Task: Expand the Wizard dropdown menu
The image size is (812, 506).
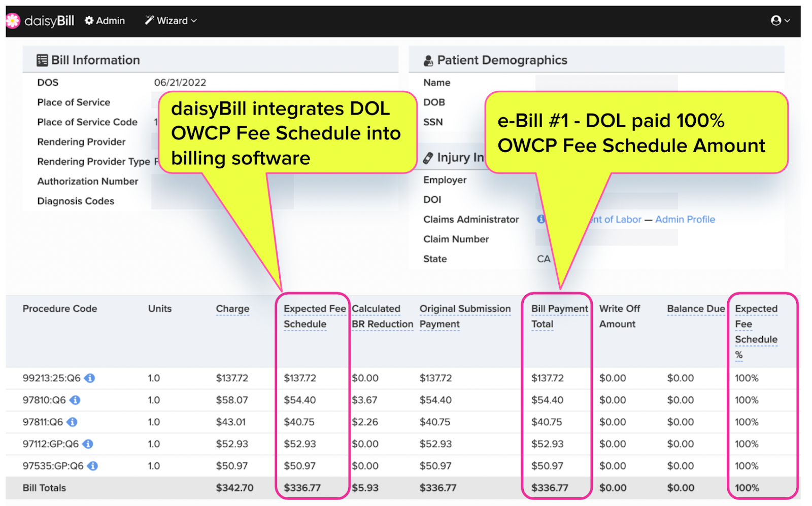Action: [171, 21]
